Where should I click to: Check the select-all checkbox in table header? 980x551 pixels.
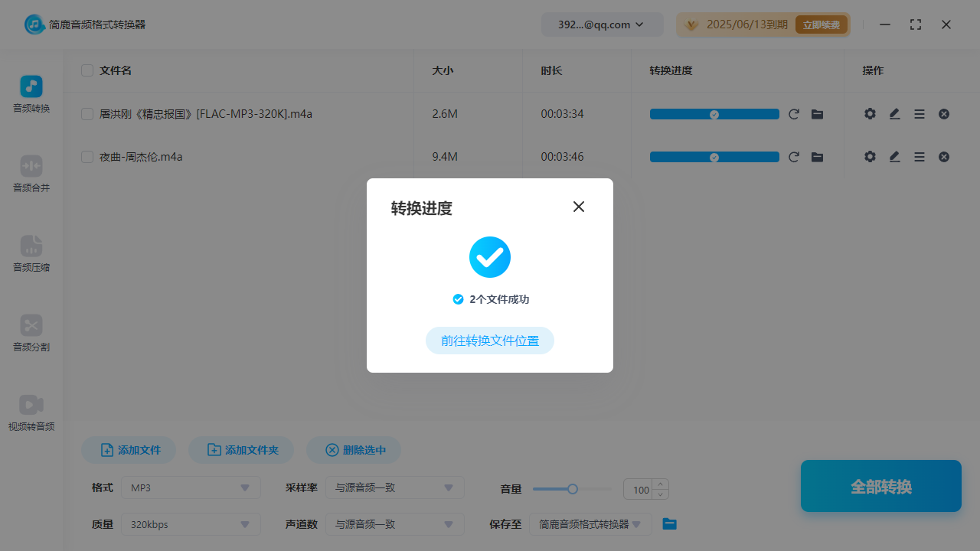[x=87, y=70]
